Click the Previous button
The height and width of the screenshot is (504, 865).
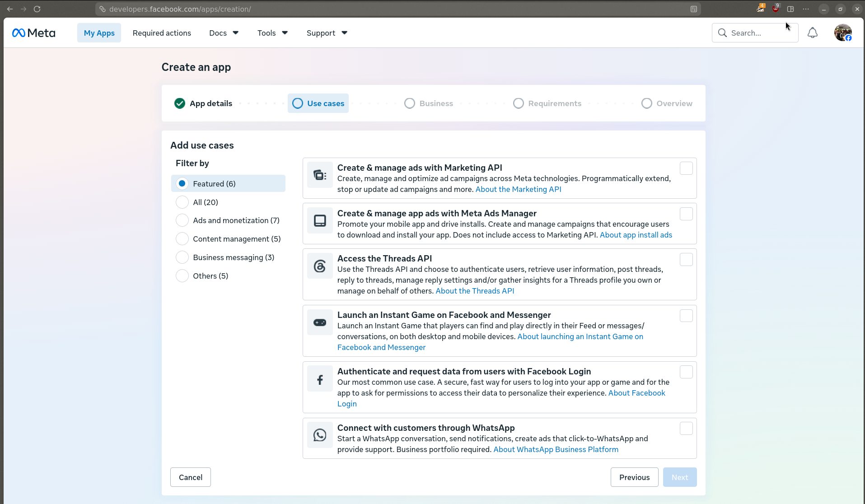(x=634, y=477)
